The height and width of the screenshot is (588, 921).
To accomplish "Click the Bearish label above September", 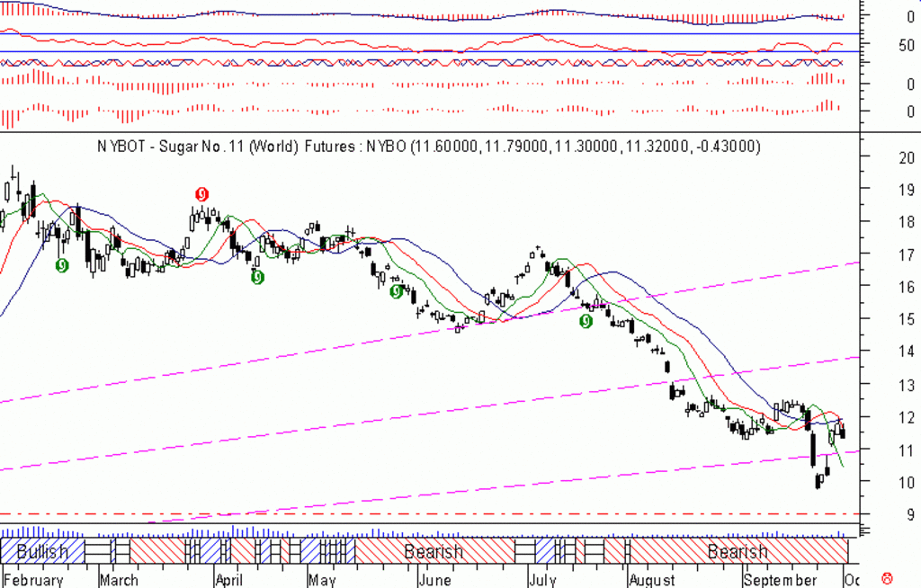I will (x=738, y=551).
